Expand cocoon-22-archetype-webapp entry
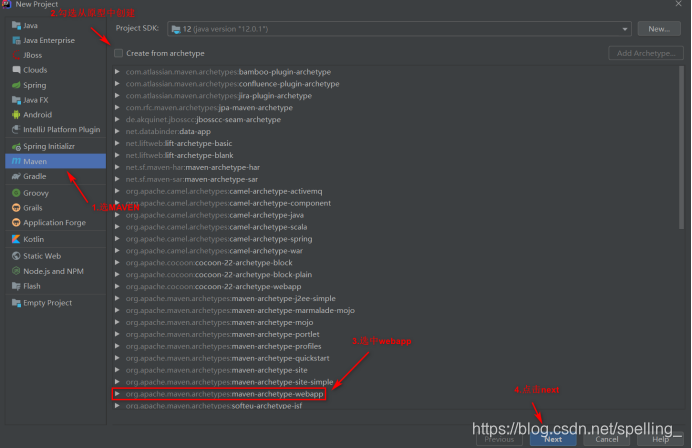The image size is (692, 448). (117, 286)
